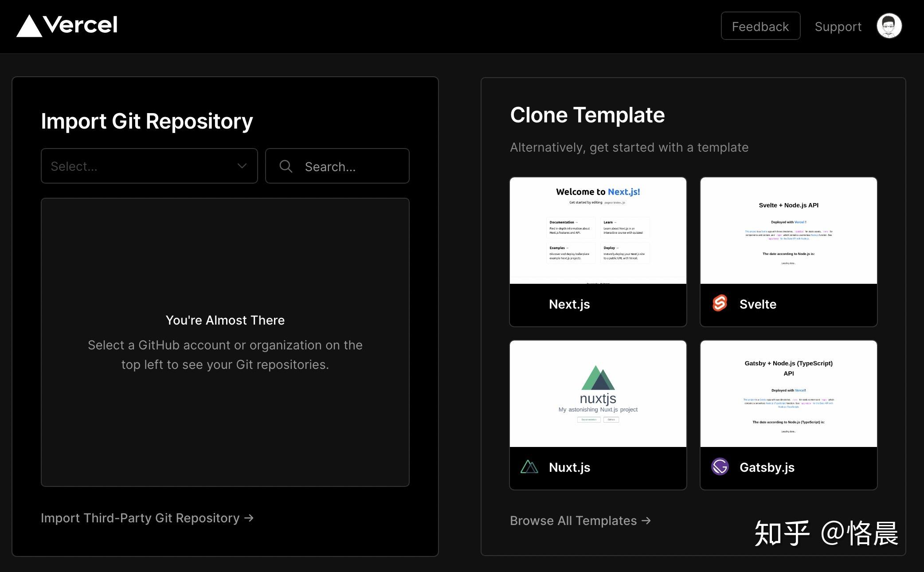Viewport: 924px width, 572px height.
Task: Click the dropdown chevron arrow
Action: 242,166
